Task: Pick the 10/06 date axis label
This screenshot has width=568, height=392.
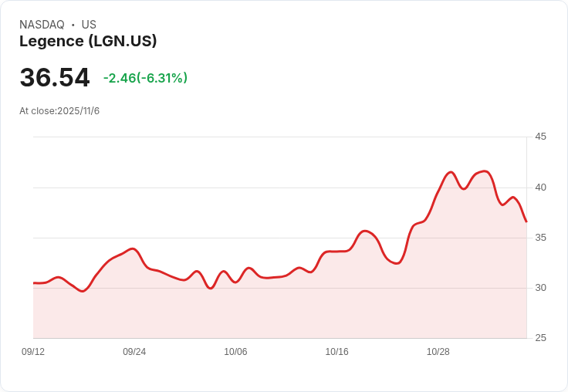Action: click(x=235, y=352)
